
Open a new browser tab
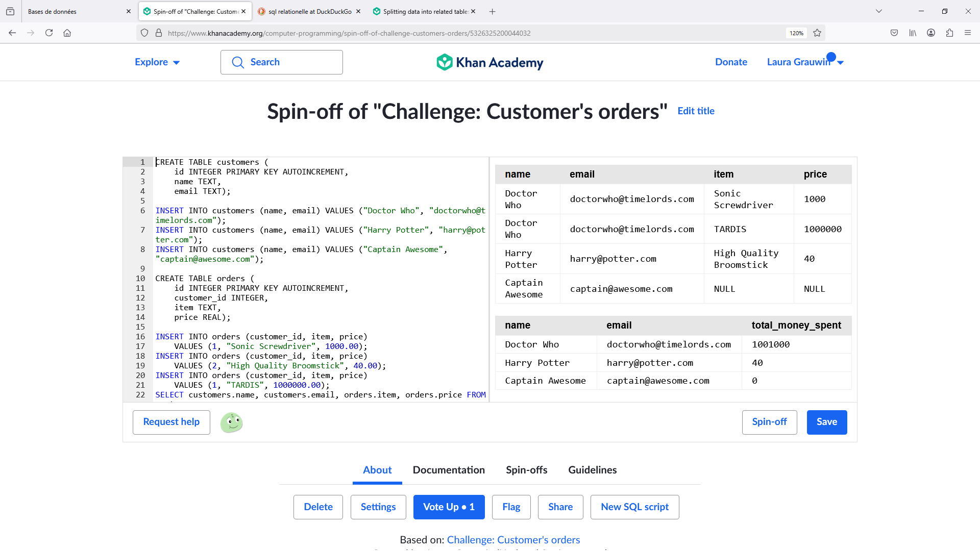tap(492, 11)
